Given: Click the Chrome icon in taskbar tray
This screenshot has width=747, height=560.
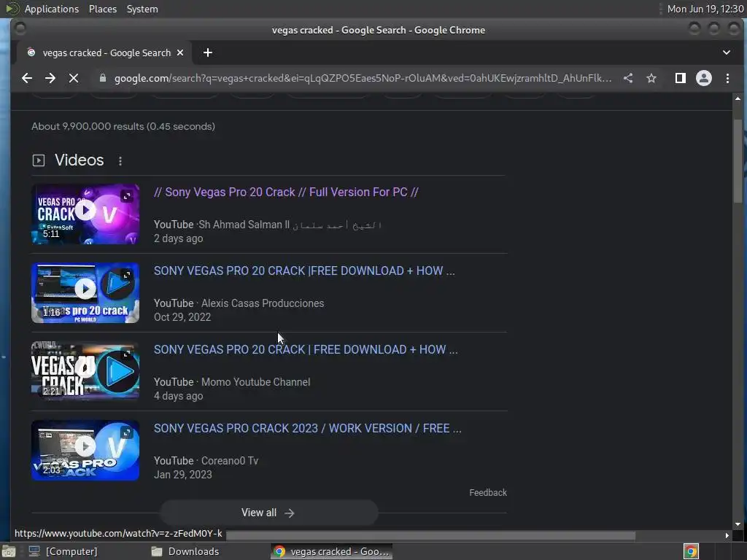Looking at the screenshot, I should coord(692,551).
